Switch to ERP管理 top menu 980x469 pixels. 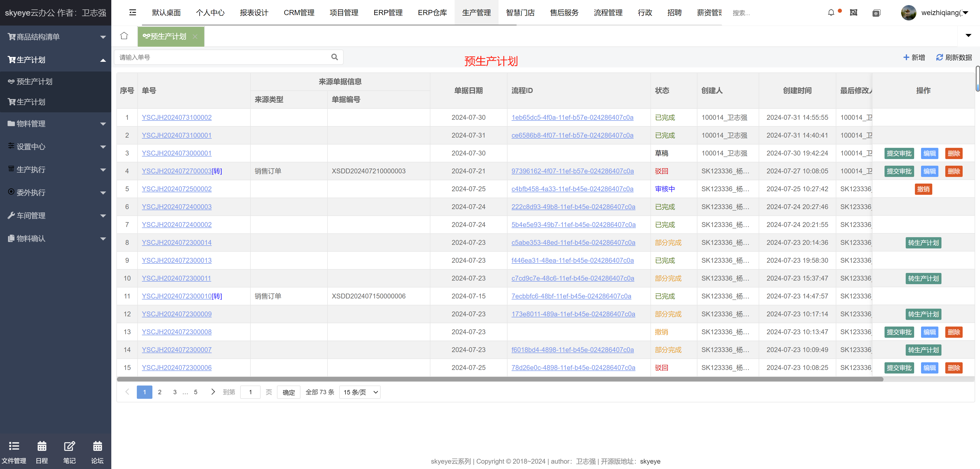click(x=388, y=13)
